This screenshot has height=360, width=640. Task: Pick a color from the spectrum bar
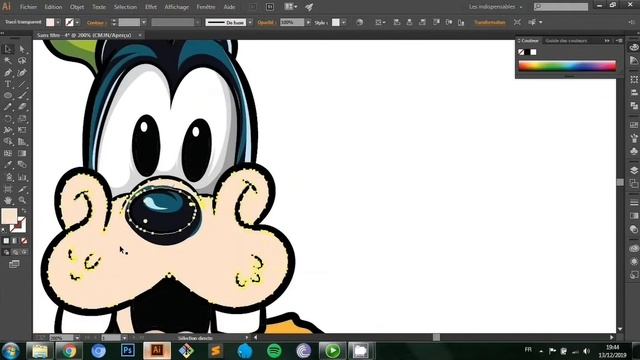point(567,66)
